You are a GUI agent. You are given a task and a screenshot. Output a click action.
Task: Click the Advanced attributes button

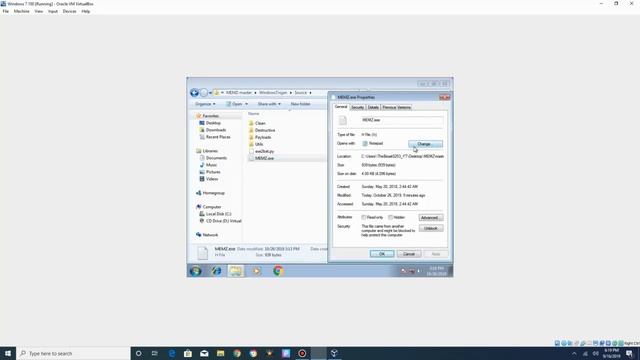point(431,218)
